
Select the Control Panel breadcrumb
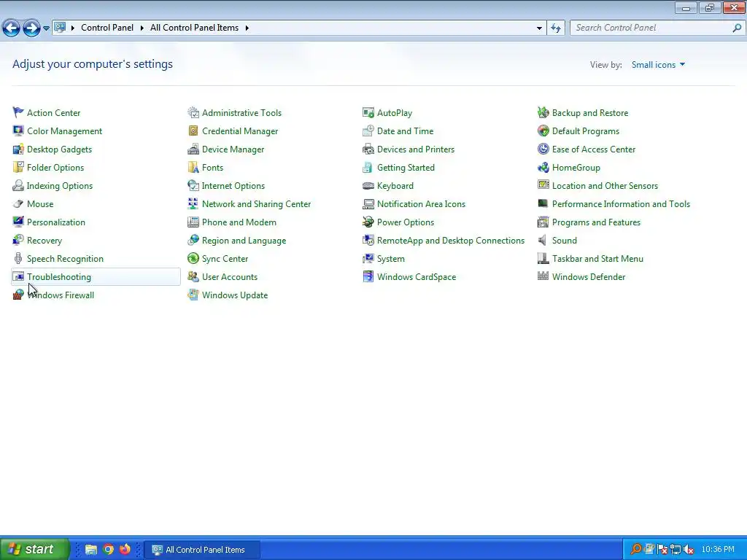[107, 28]
